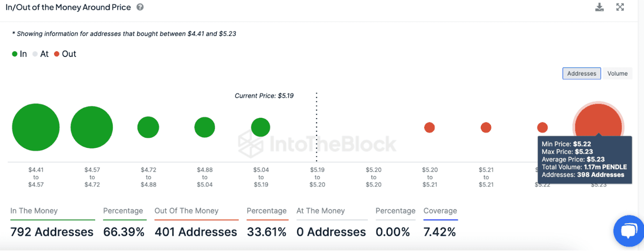Image resolution: width=644 pixels, height=252 pixels.
Task: Toggle the grey At legend item
Action: point(41,54)
